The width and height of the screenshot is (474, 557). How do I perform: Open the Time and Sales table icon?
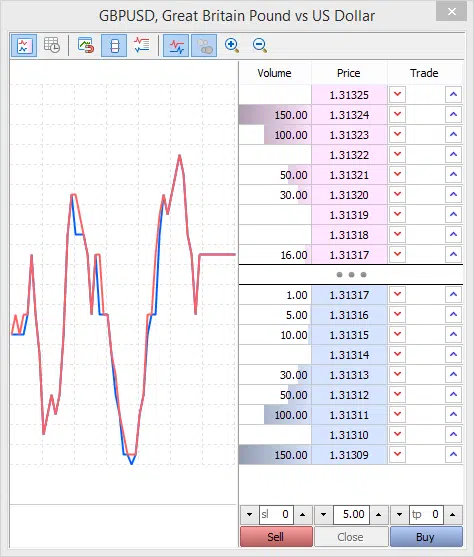pyautogui.click(x=52, y=45)
